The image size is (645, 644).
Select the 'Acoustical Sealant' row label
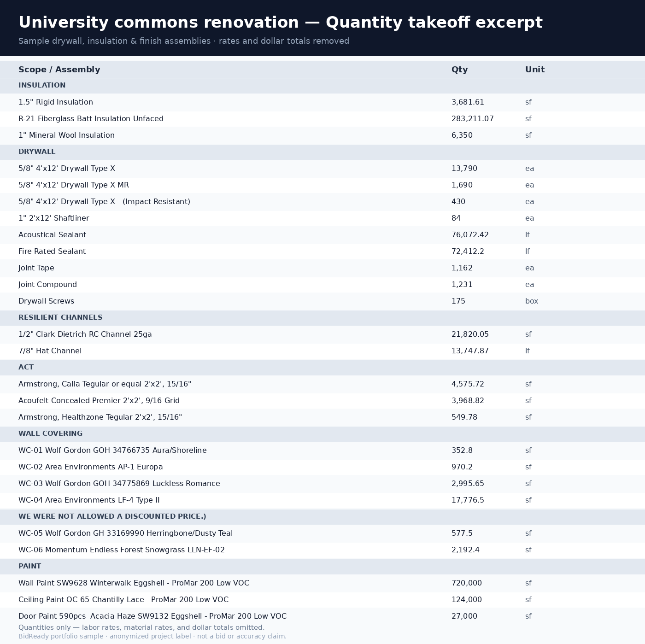point(52,235)
